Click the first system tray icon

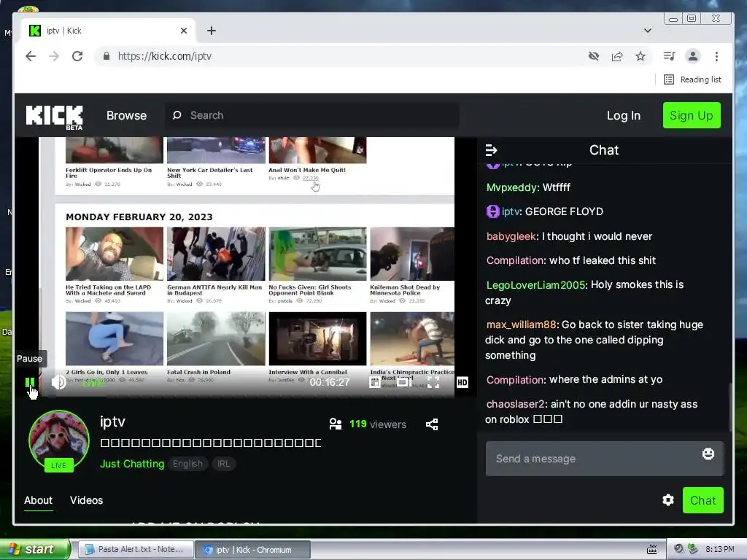coord(678,549)
